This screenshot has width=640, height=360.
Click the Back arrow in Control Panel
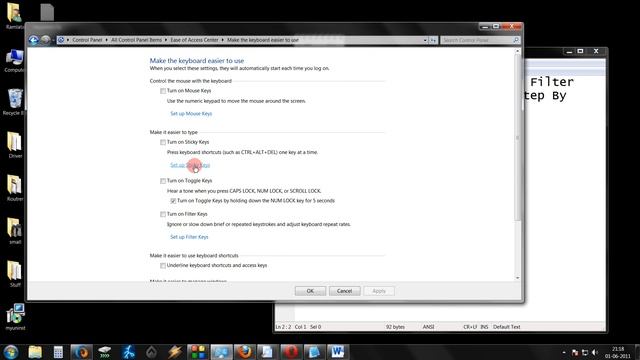(x=33, y=40)
